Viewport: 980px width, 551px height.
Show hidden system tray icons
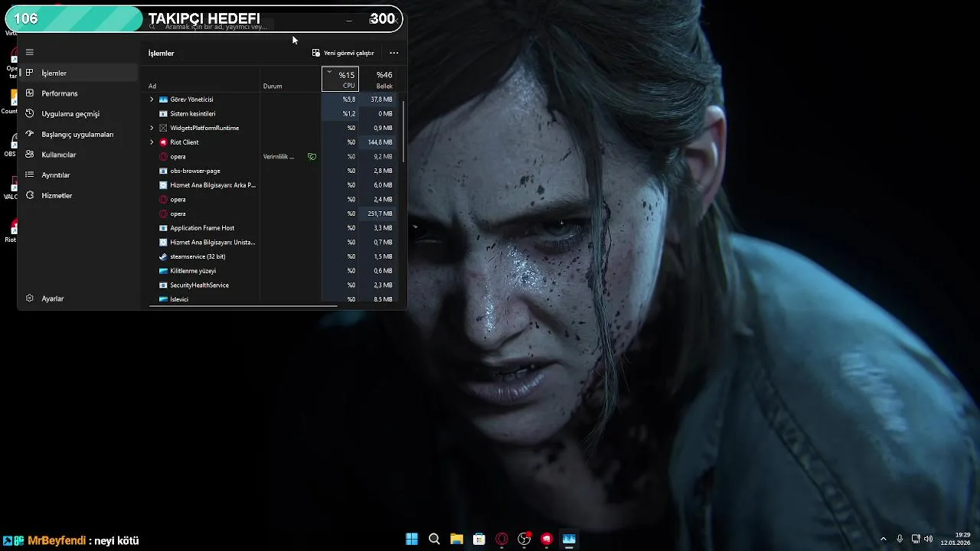coord(883,539)
